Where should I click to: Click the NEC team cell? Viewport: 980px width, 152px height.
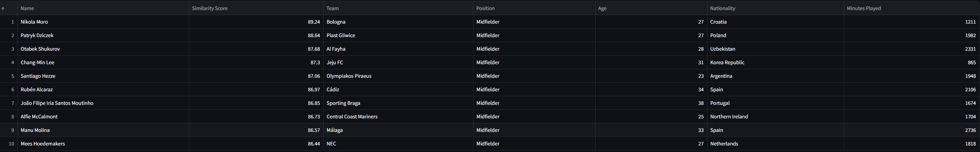[x=398, y=143]
